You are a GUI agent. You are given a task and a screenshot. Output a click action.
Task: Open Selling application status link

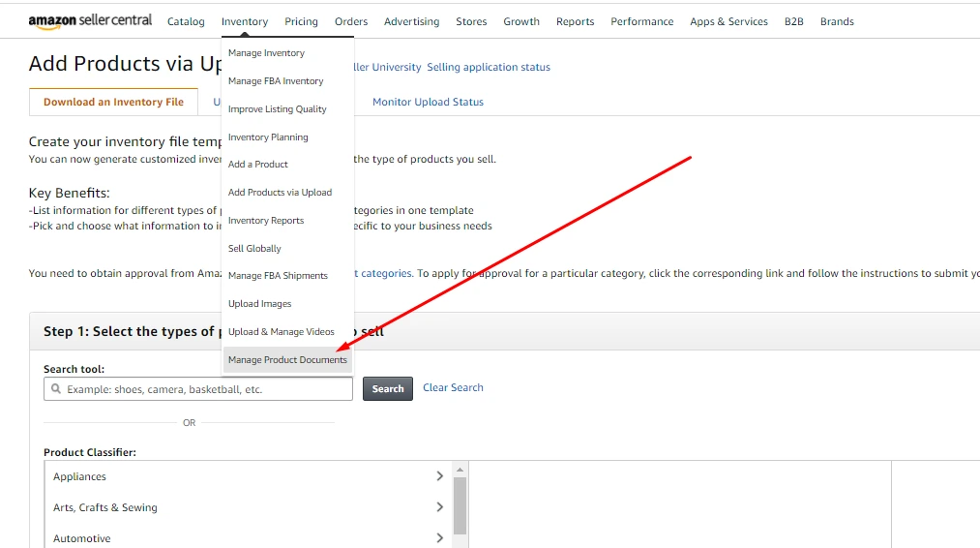click(x=489, y=67)
